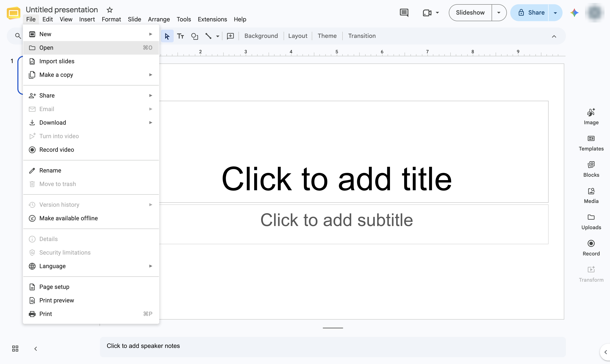Expand the New submenu
The width and height of the screenshot is (610, 364).
click(91, 34)
